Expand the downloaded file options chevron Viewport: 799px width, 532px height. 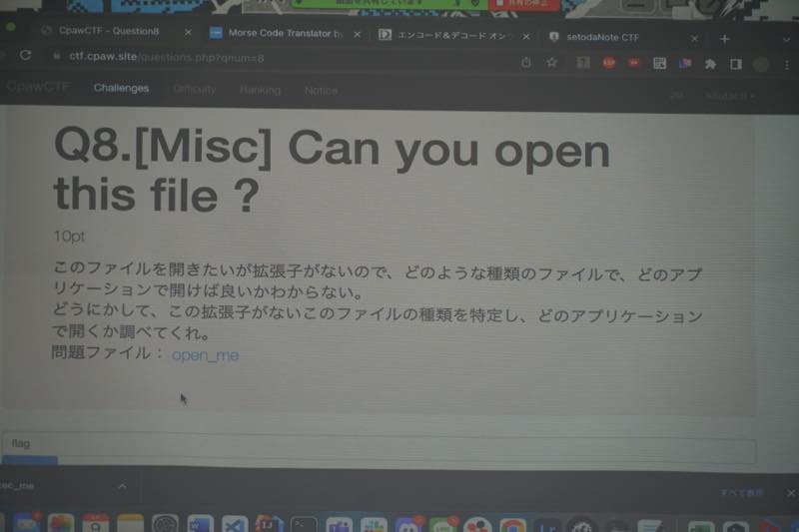pyautogui.click(x=122, y=486)
